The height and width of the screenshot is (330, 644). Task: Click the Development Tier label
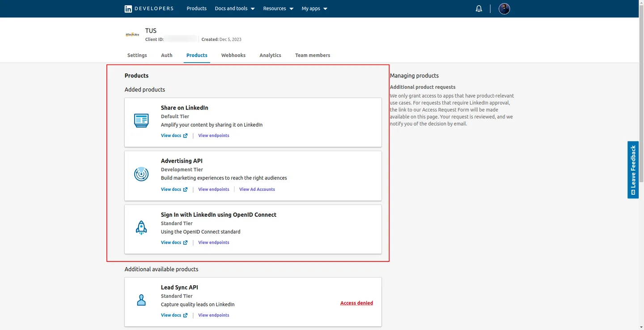coord(182,170)
